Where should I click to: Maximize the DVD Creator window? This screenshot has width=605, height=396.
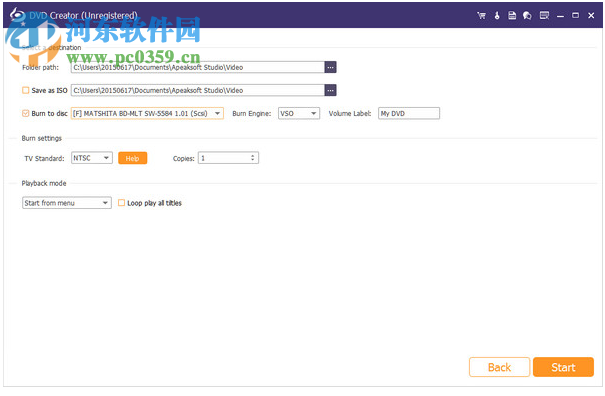click(575, 15)
